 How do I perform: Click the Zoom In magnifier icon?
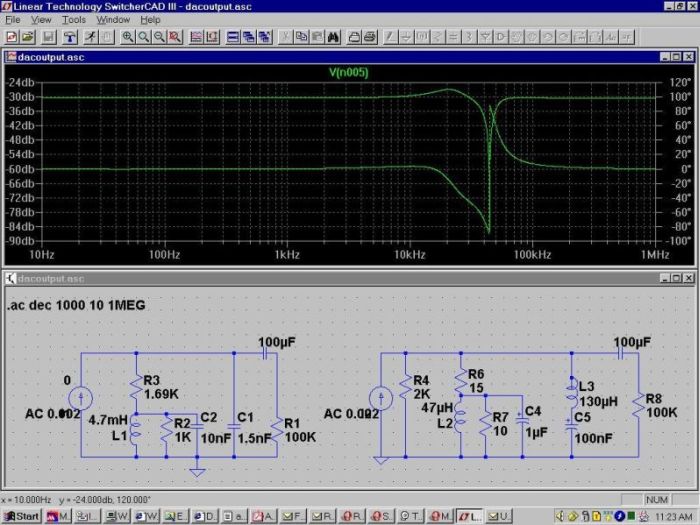coord(128,37)
